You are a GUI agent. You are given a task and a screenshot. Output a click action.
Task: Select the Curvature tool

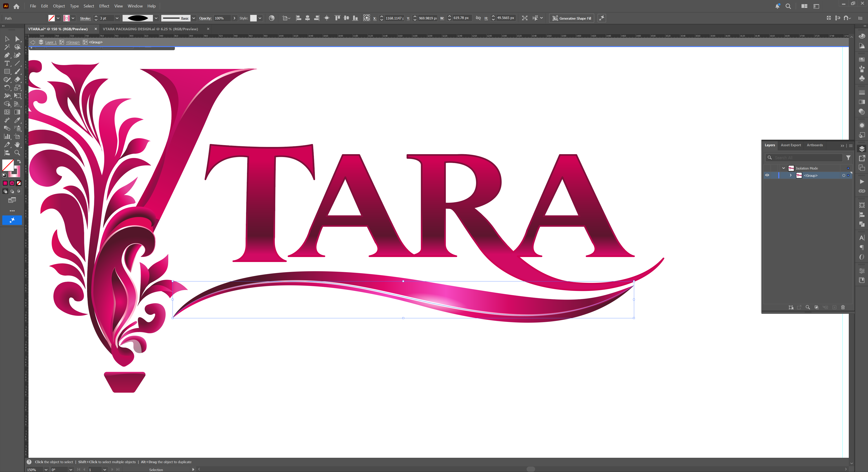point(17,55)
